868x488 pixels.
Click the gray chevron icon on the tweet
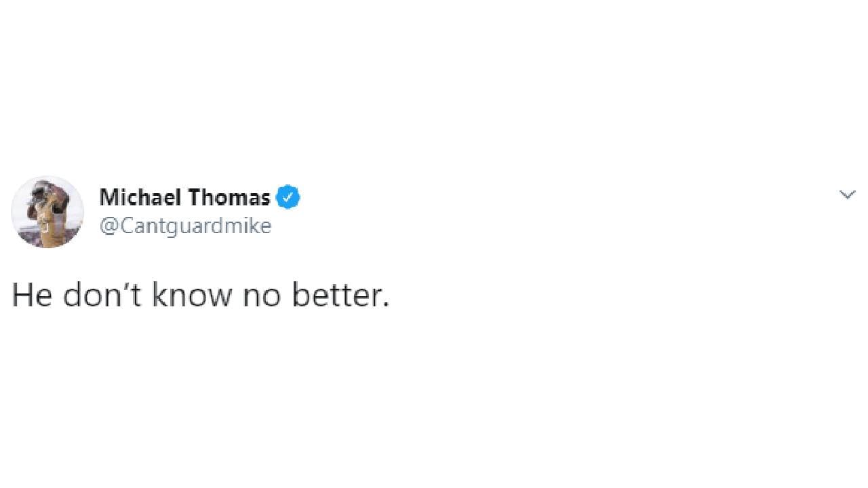(847, 195)
